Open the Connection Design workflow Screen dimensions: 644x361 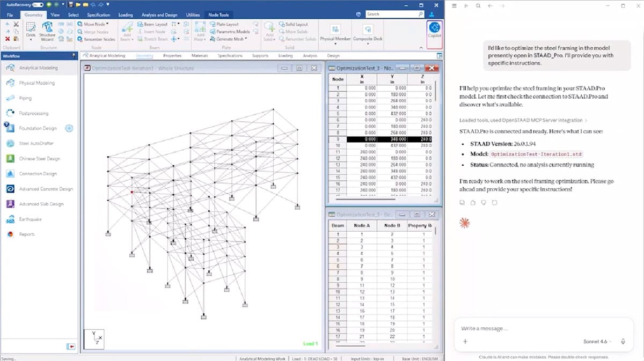click(x=38, y=174)
